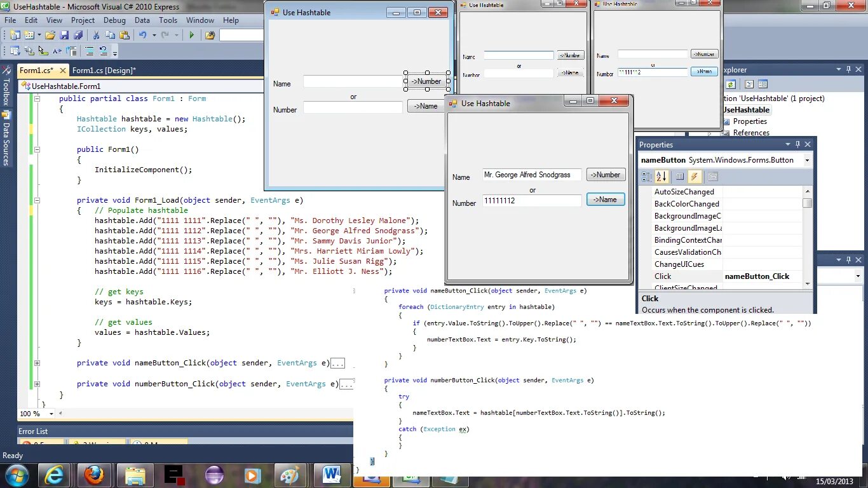Expand the nameButton_Click collapsed method
Viewport: 868px width, 488px height.
click(37, 363)
